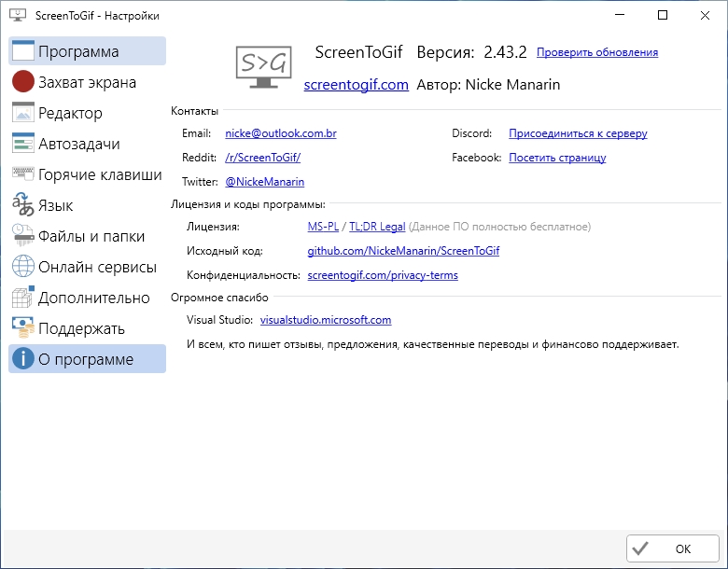The width and height of the screenshot is (728, 569).
Task: Select the О программе tab
Action: tap(88, 359)
